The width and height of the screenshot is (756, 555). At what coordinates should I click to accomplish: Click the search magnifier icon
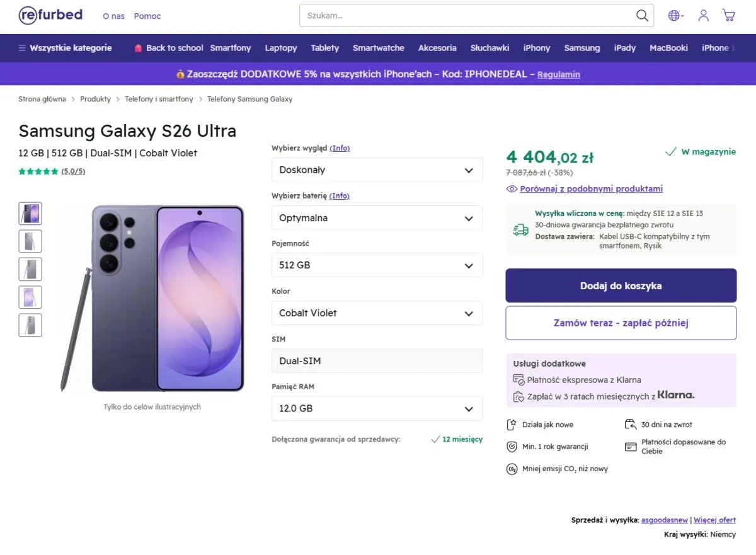pos(642,16)
